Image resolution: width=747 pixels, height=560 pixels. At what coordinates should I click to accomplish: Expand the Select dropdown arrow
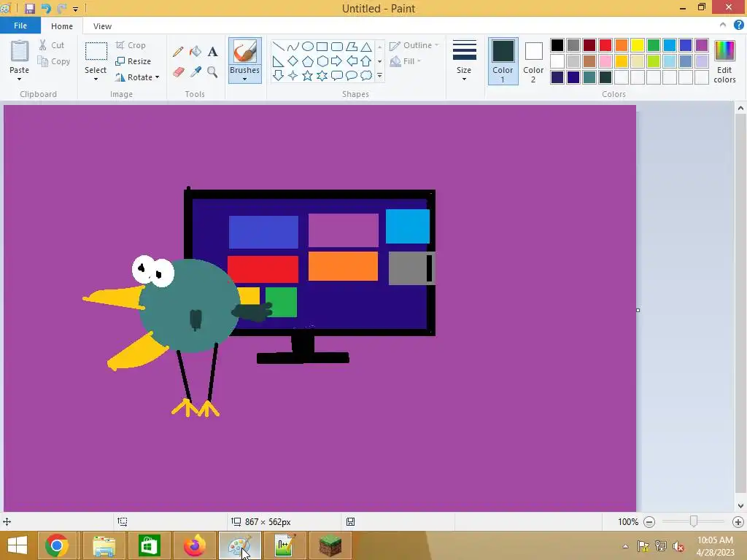pos(96,79)
